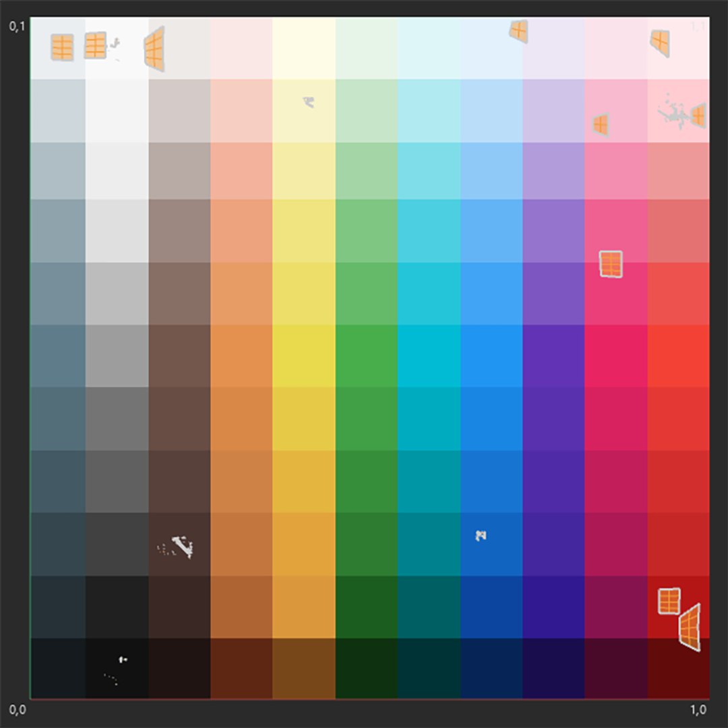
Task: Select the small gray fragment on the pale yellow cell
Action: point(309,102)
